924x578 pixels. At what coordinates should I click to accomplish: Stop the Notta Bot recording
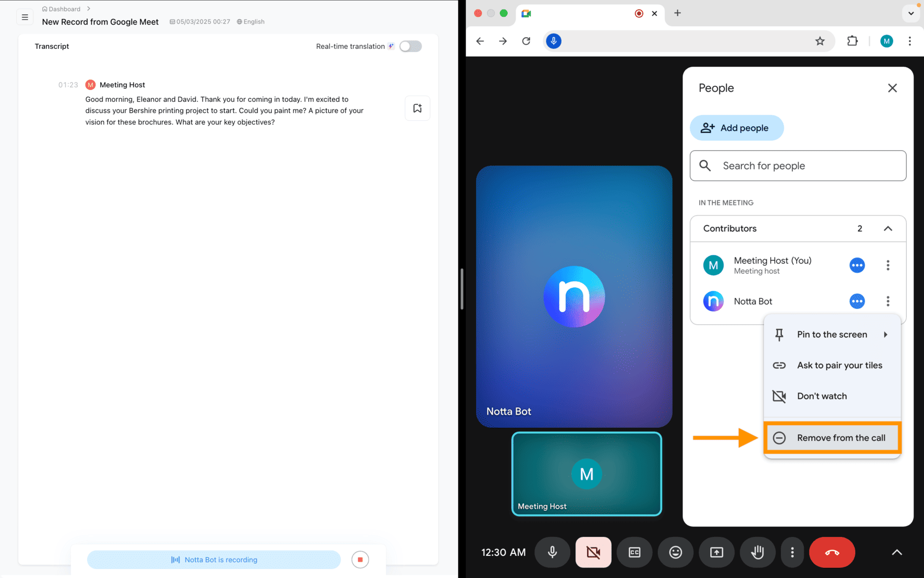click(360, 560)
